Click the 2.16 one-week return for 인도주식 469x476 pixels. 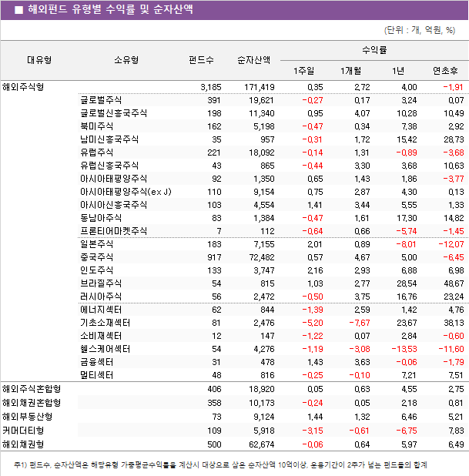[315, 270]
